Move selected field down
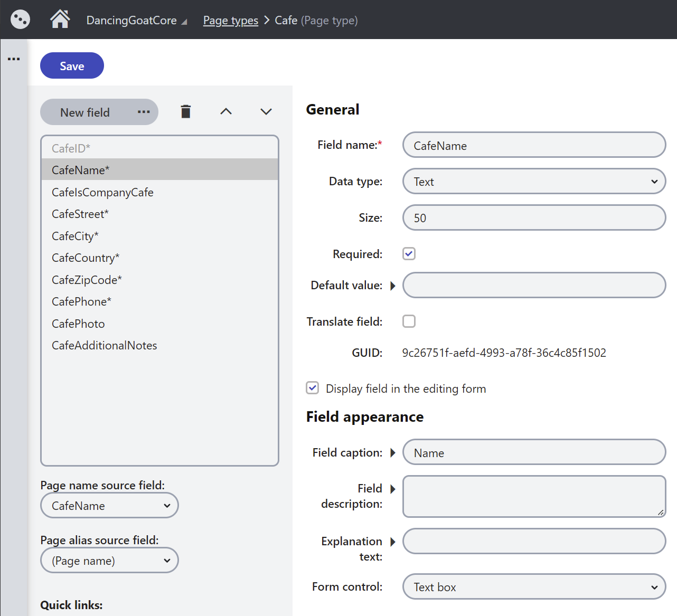 pyautogui.click(x=266, y=111)
